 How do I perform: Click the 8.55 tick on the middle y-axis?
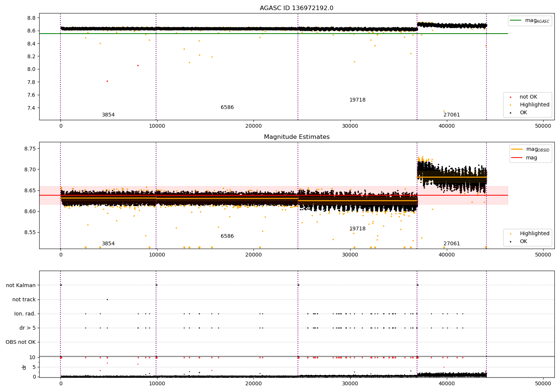click(x=30, y=232)
